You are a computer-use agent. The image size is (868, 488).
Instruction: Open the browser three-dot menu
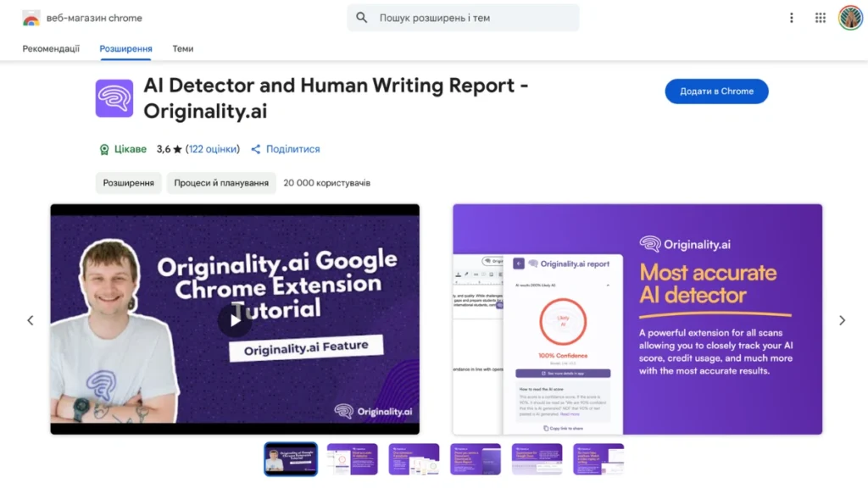792,17
